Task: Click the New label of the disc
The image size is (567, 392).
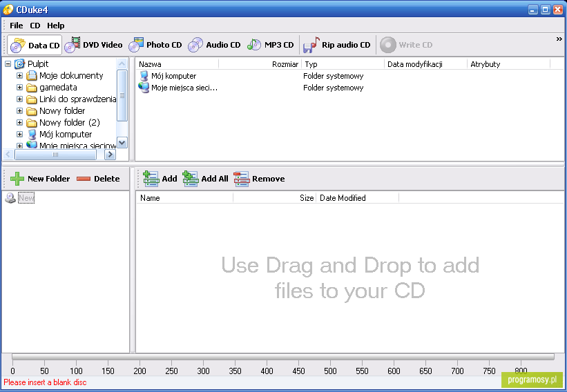Action: click(26, 197)
